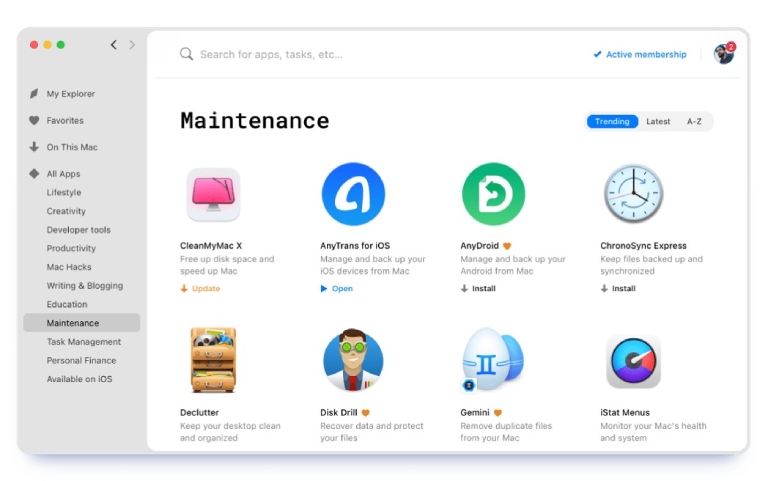Open the CleanMyMac X app icon
This screenshot has width=768, height=481.
(x=213, y=194)
